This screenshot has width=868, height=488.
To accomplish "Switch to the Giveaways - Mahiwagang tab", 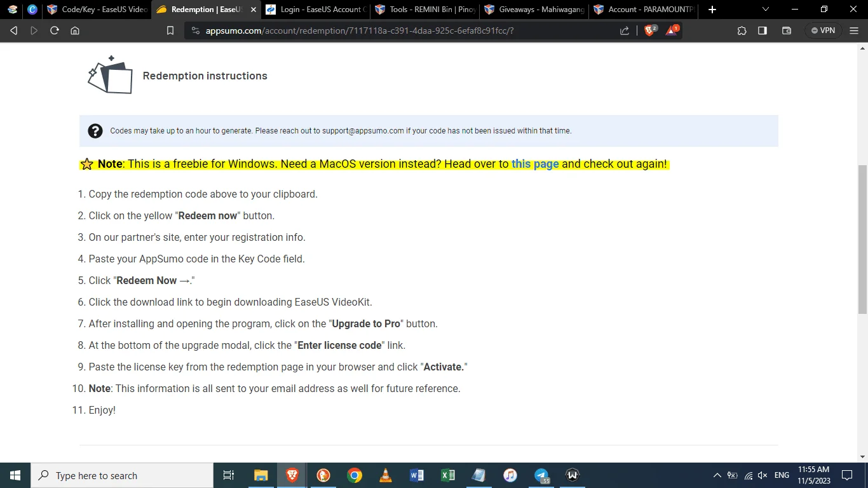I will (x=534, y=10).
